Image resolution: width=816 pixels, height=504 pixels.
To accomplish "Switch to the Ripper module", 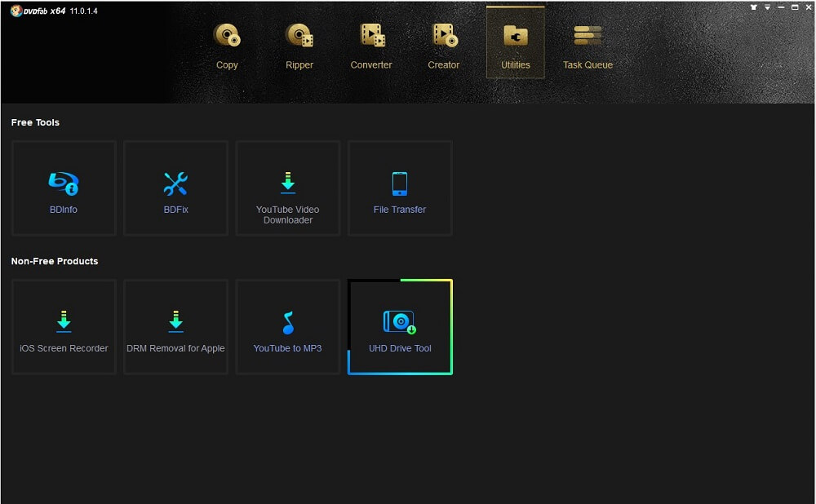I will pos(299,46).
